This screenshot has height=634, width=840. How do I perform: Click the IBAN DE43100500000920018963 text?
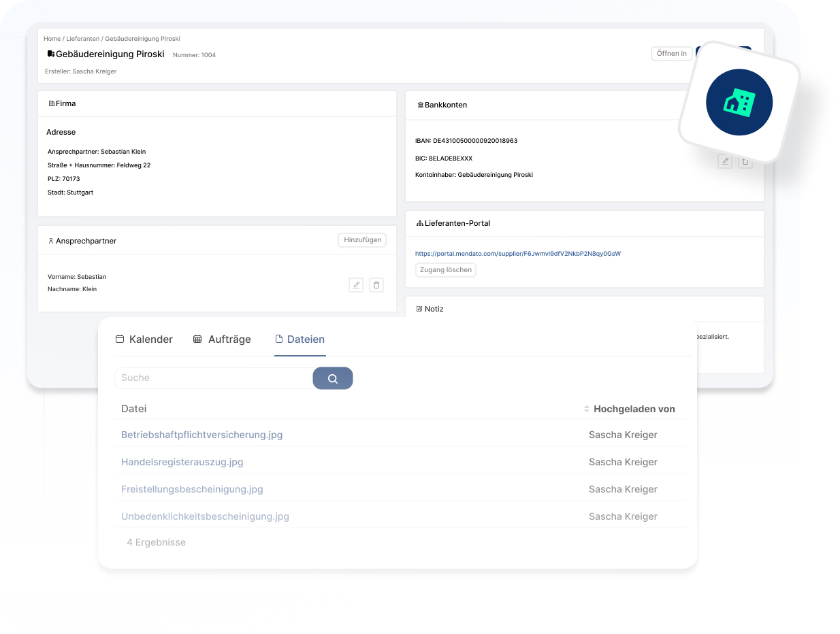(466, 141)
